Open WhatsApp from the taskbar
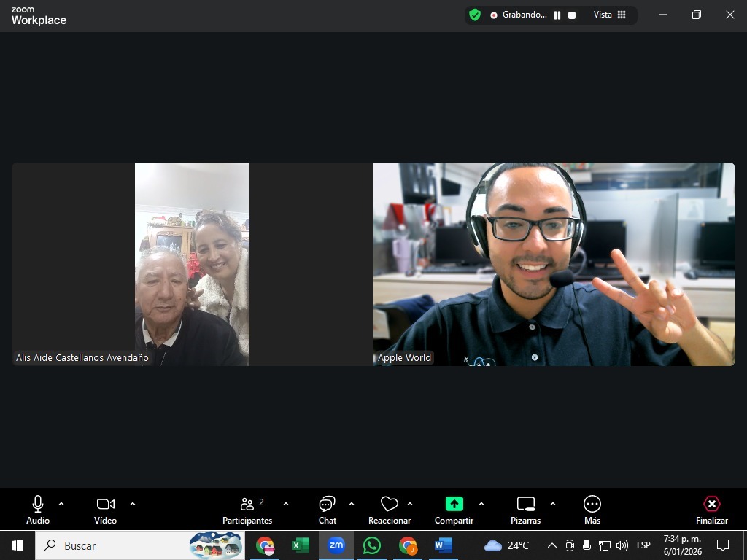Image resolution: width=747 pixels, height=560 pixels. click(x=372, y=545)
